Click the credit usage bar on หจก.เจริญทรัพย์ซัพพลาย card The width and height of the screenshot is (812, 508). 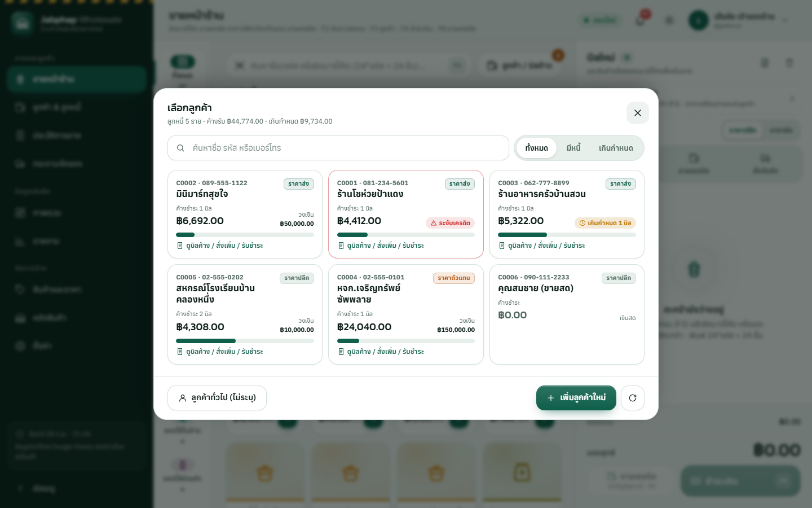tap(406, 341)
